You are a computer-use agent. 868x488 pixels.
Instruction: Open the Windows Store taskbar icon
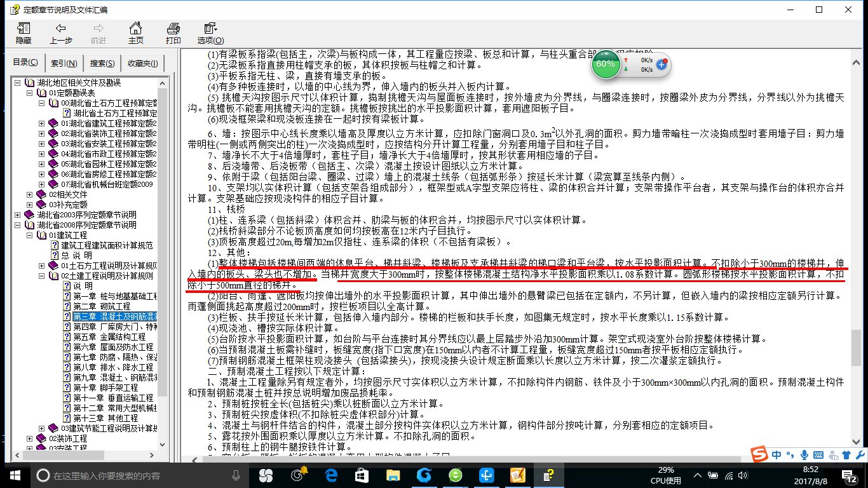coord(362,475)
